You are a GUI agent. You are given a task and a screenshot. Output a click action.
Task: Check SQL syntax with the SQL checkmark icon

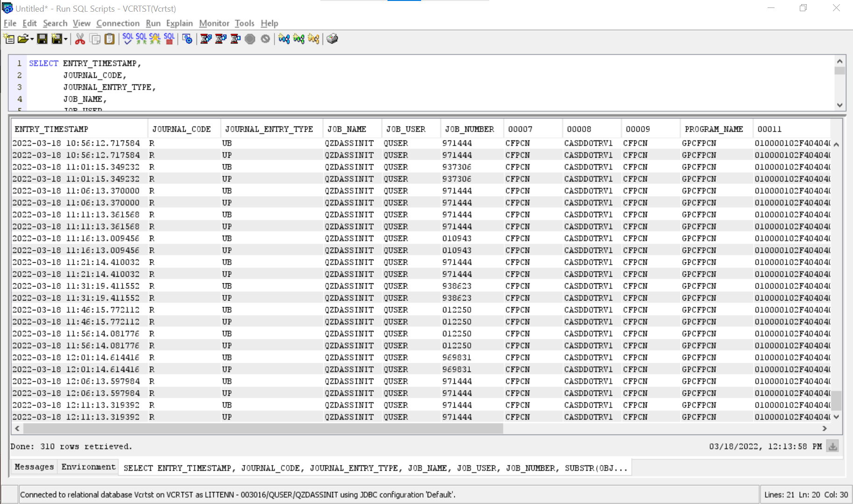pyautogui.click(x=127, y=39)
